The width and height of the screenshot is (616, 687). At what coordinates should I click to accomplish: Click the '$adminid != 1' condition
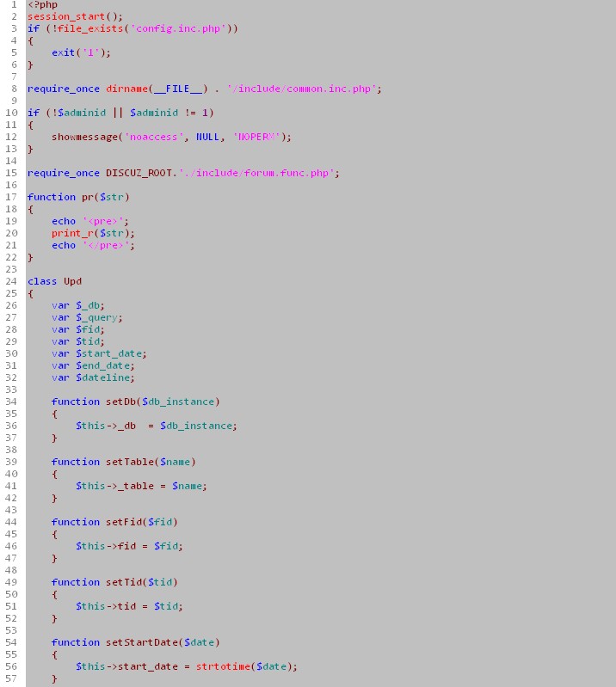(x=171, y=113)
